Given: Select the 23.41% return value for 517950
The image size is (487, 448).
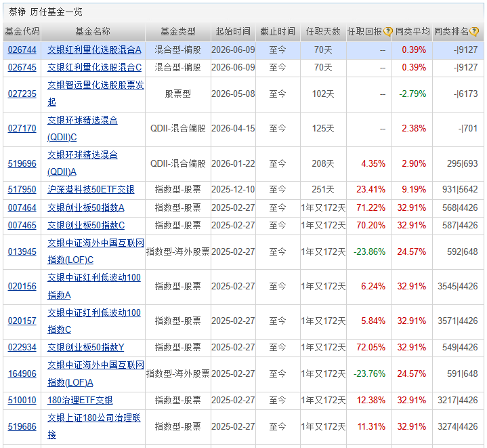Looking at the screenshot, I should coord(371,190).
